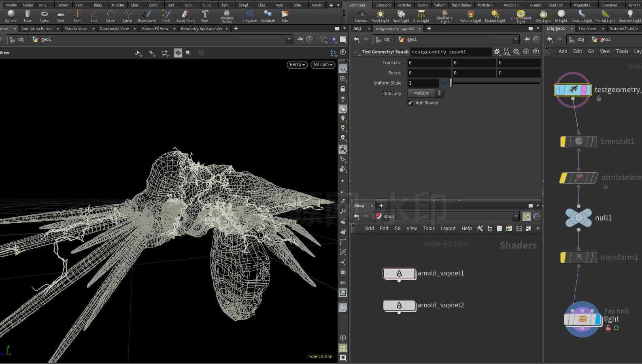Open the Persp viewport dropdown

297,65
